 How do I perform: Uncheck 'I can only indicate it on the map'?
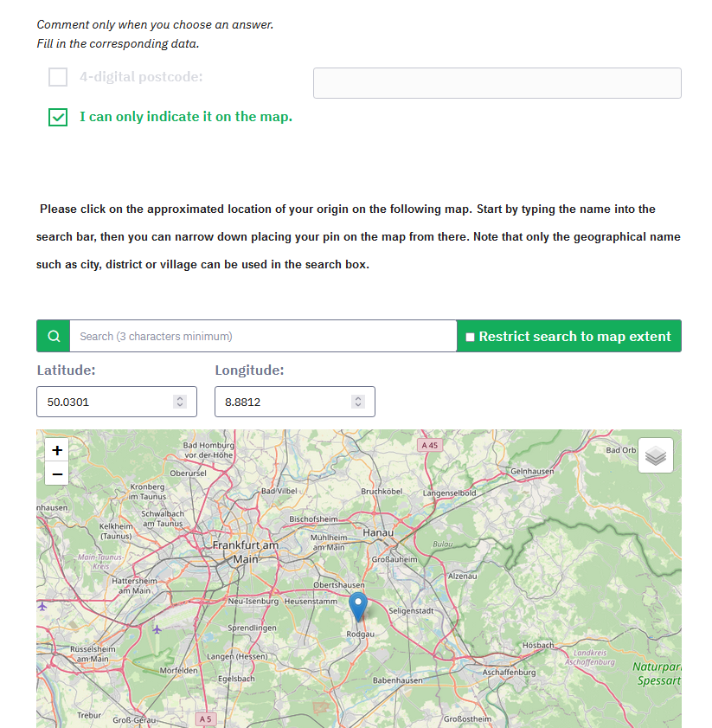58,117
